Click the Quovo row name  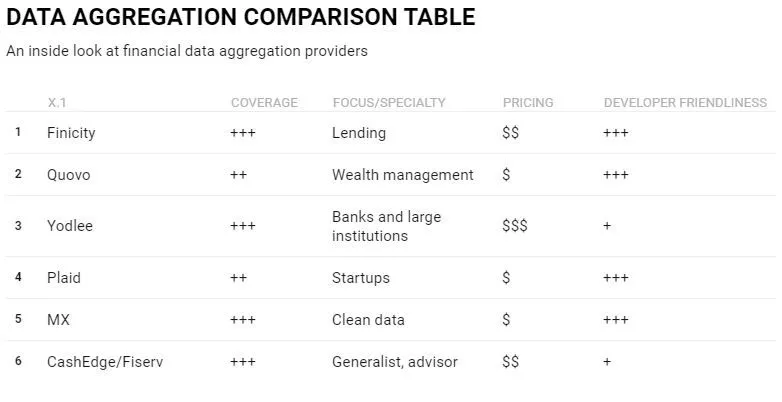click(x=68, y=175)
